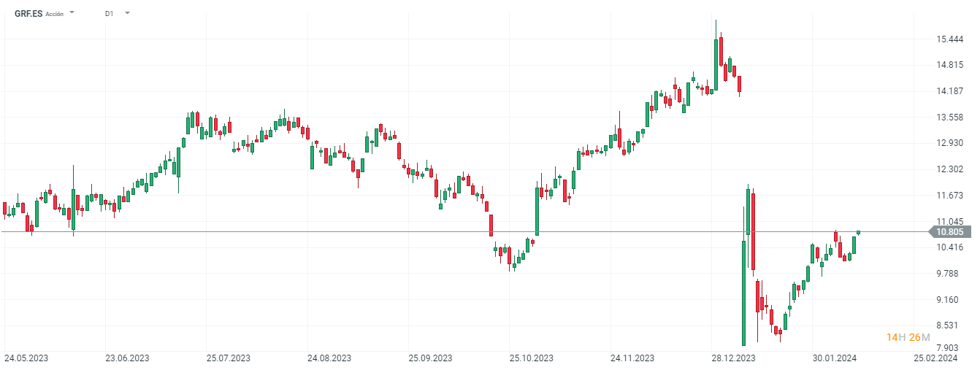
Task: Click the 25.02.2024 date axis label
Action: pyautogui.click(x=936, y=358)
